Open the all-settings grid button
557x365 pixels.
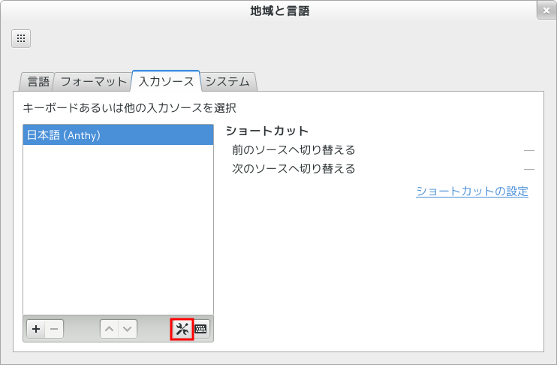click(21, 38)
